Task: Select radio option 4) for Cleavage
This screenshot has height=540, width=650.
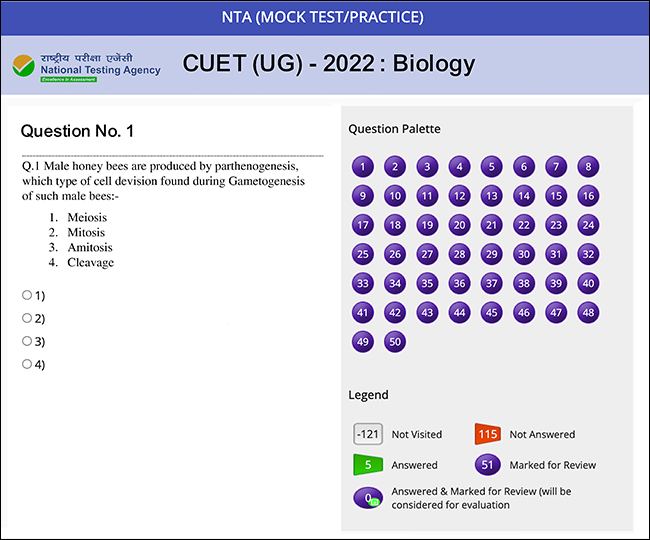Action: [x=27, y=364]
